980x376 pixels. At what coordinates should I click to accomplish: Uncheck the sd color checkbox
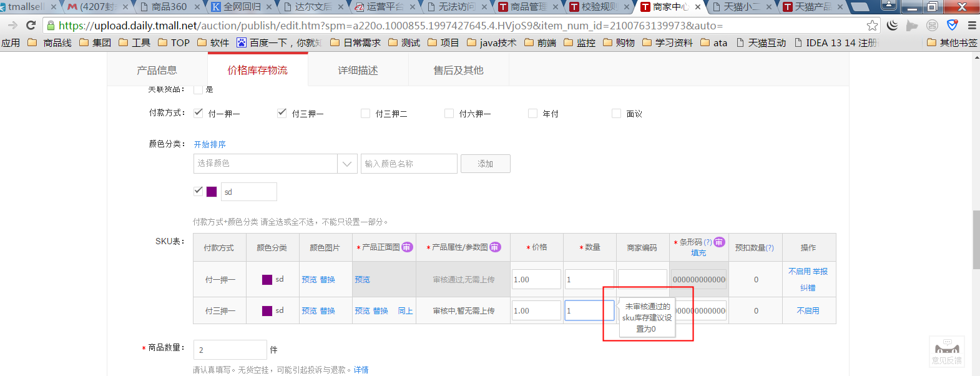pyautogui.click(x=198, y=191)
